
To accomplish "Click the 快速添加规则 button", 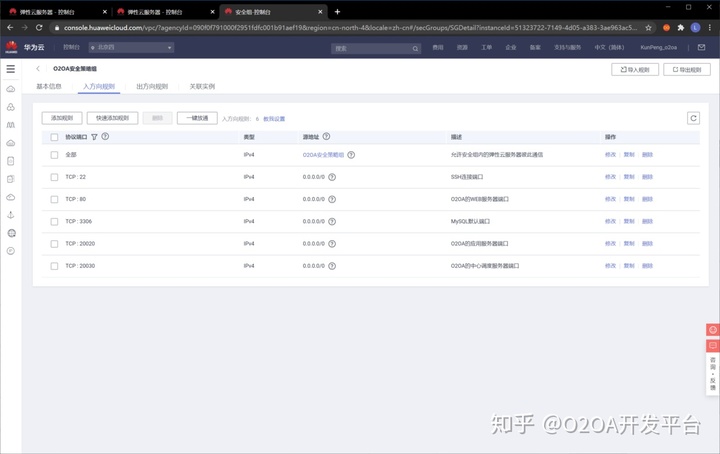I will (112, 118).
